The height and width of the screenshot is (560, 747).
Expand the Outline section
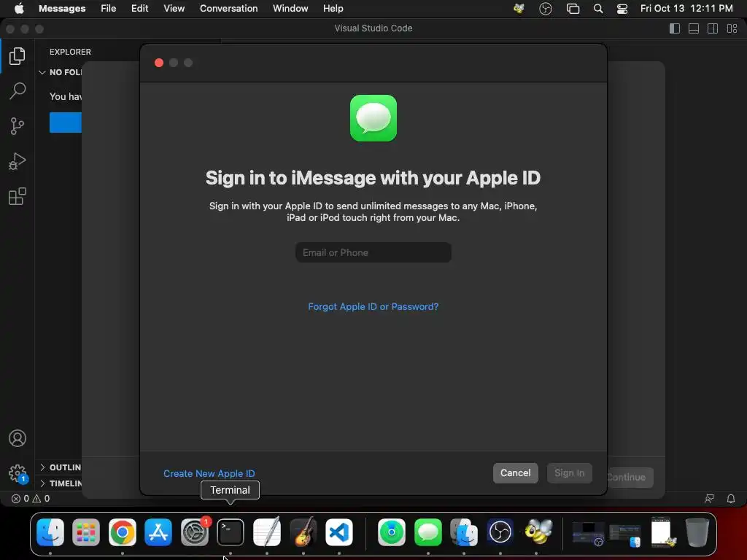pyautogui.click(x=61, y=467)
